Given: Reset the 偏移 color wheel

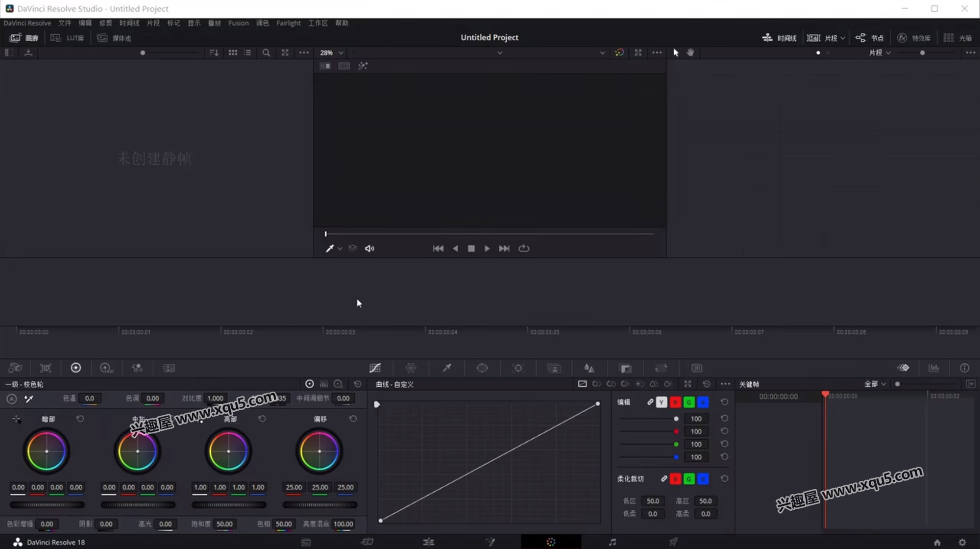Looking at the screenshot, I should (353, 419).
